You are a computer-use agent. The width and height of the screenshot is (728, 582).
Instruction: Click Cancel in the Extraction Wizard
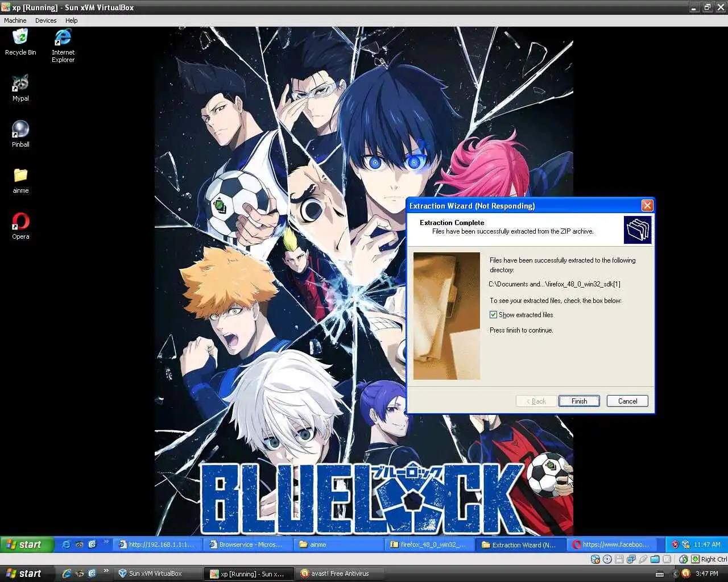click(x=627, y=401)
